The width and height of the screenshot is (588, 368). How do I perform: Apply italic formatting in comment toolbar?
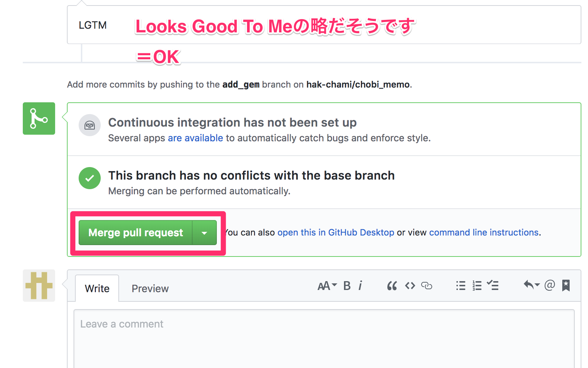(361, 286)
